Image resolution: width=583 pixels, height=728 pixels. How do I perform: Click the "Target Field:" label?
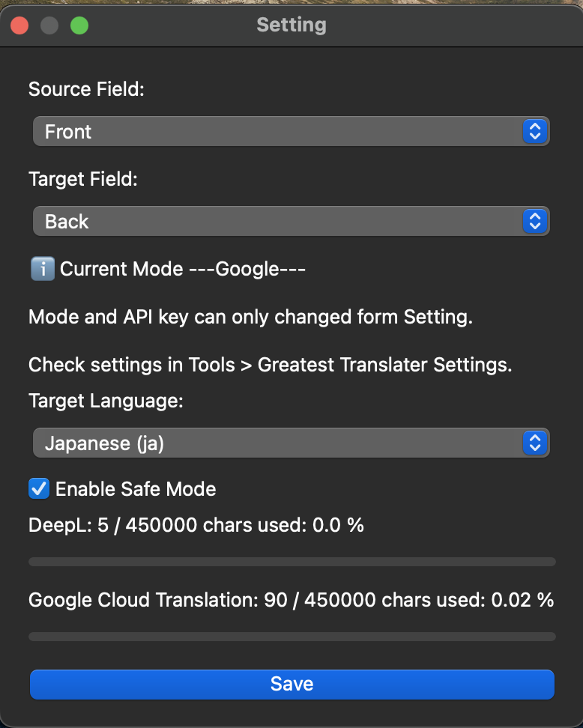[83, 179]
